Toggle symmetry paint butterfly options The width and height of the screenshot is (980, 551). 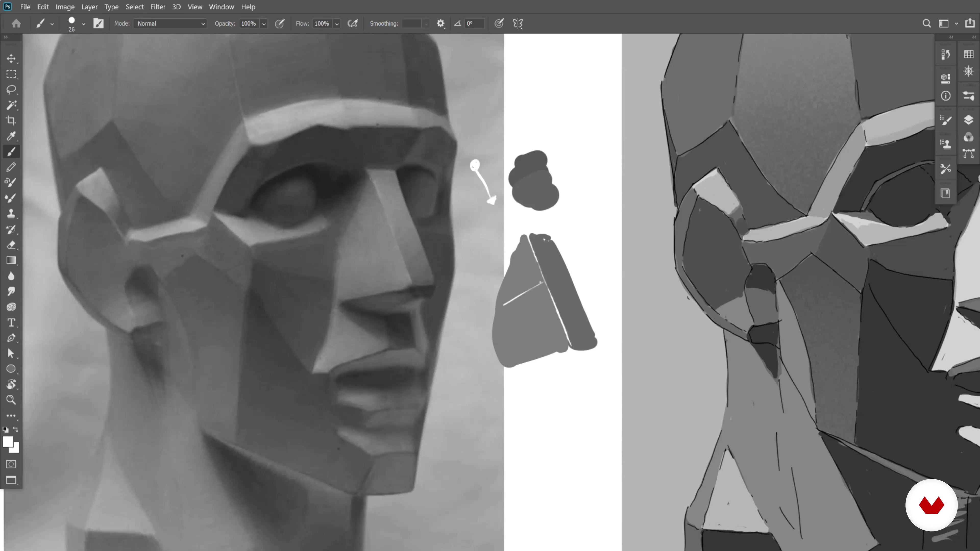coord(518,23)
